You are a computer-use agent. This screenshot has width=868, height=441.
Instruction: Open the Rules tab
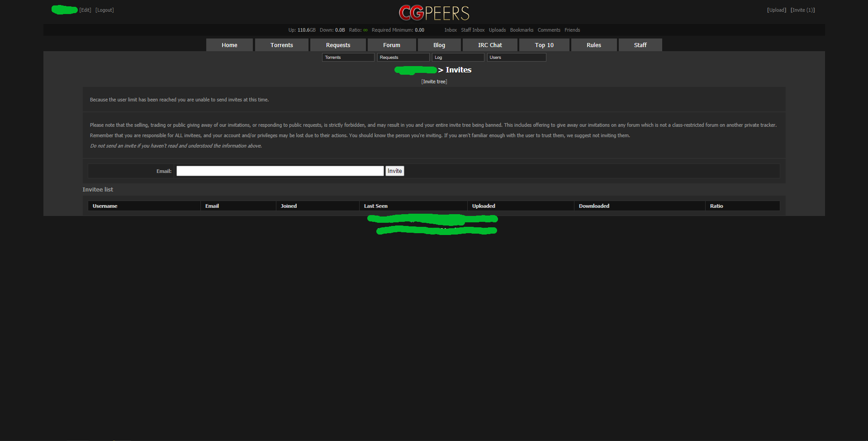point(594,45)
